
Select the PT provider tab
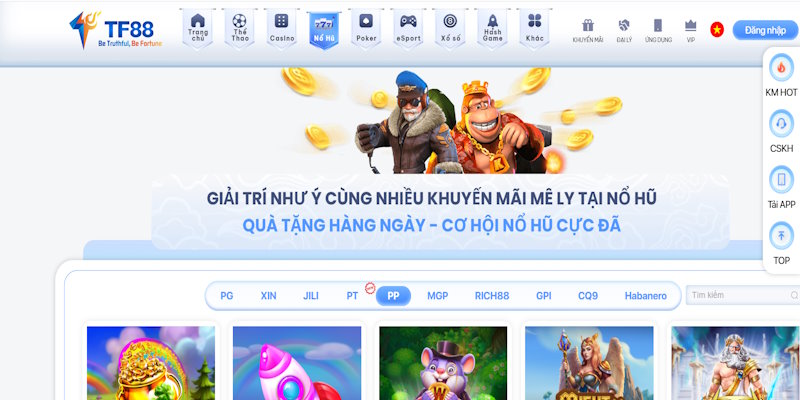coord(352,296)
